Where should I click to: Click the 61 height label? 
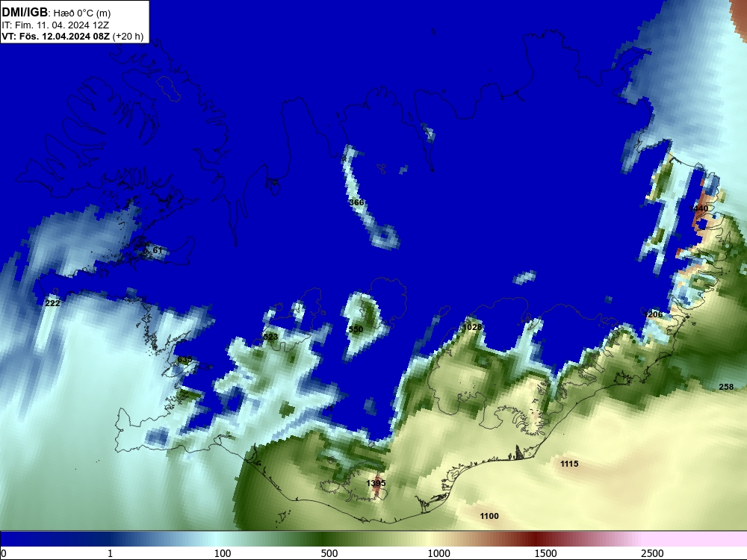(158, 250)
